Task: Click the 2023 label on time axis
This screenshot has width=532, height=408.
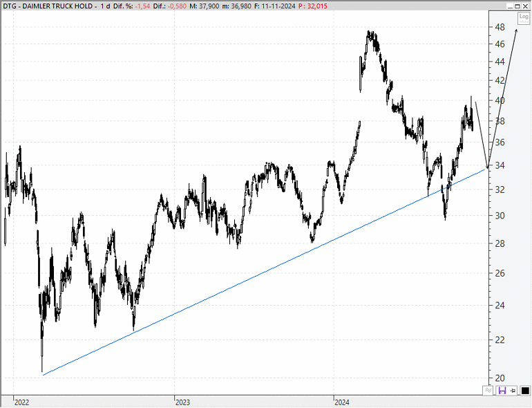Action: (182, 402)
